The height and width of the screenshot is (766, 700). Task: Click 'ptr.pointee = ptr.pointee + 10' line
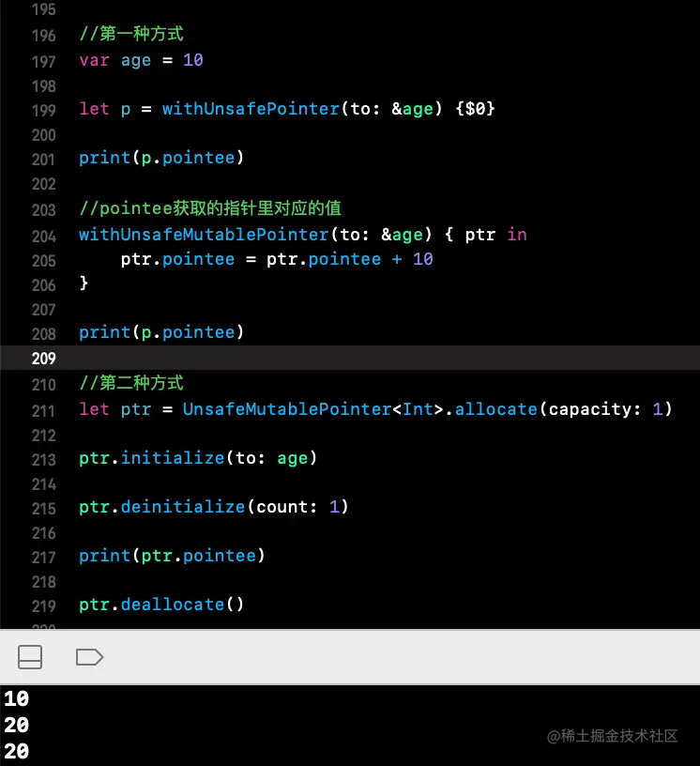coord(277,259)
